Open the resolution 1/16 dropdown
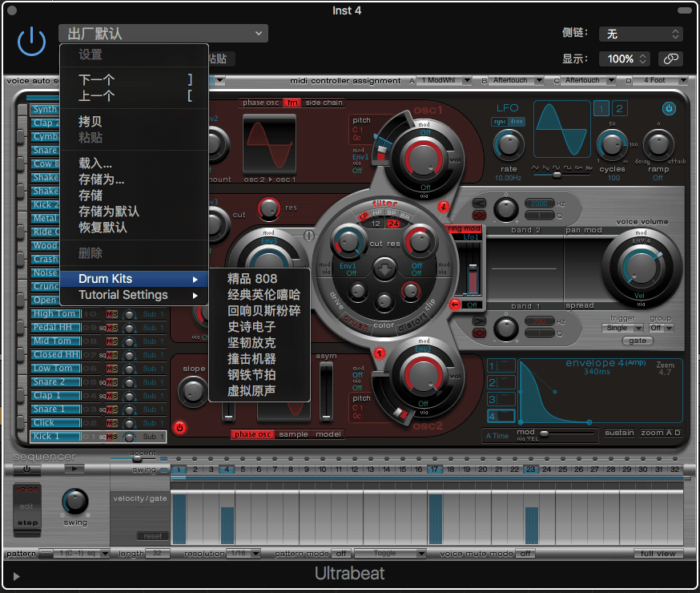This screenshot has width=700, height=593. [x=243, y=553]
